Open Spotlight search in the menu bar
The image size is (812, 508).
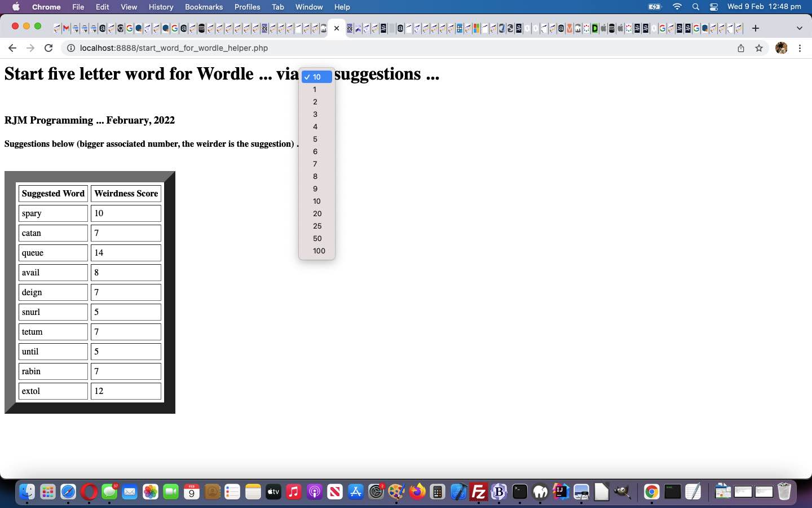[696, 7]
